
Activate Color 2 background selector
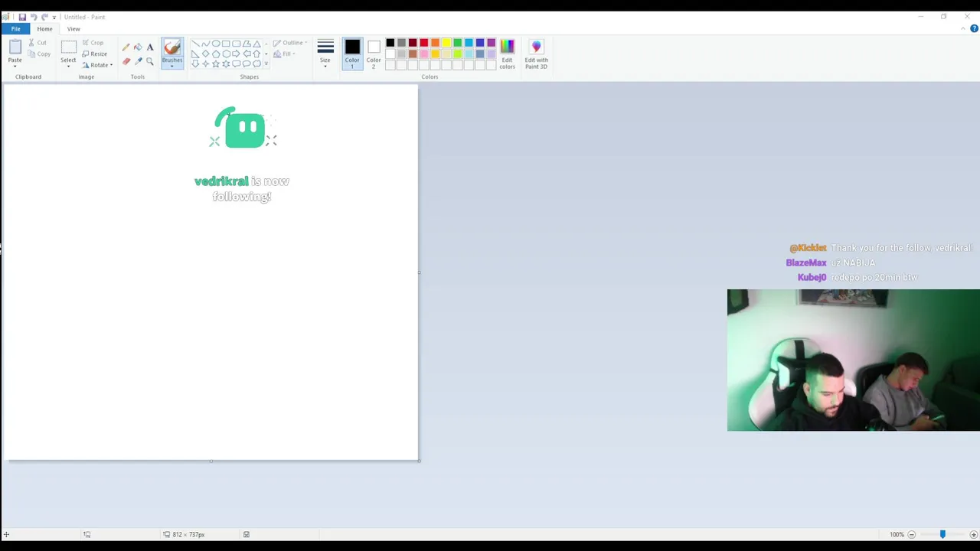click(374, 54)
